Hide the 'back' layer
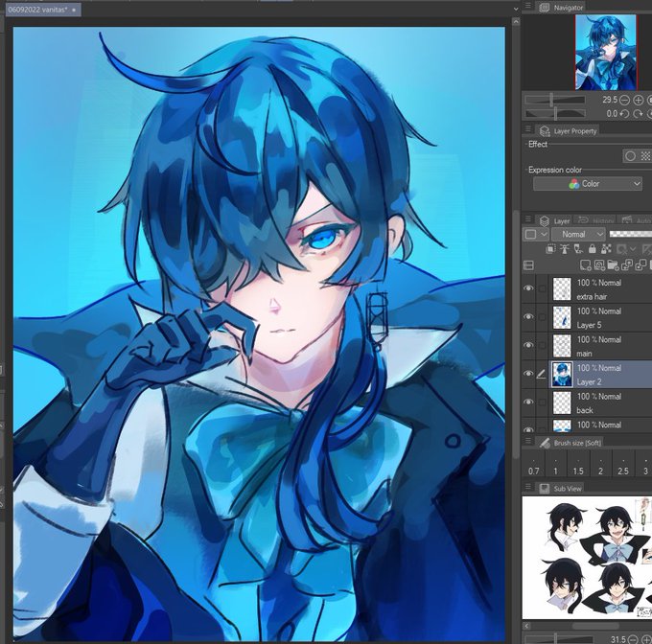Image resolution: width=652 pixels, height=644 pixels. tap(528, 402)
